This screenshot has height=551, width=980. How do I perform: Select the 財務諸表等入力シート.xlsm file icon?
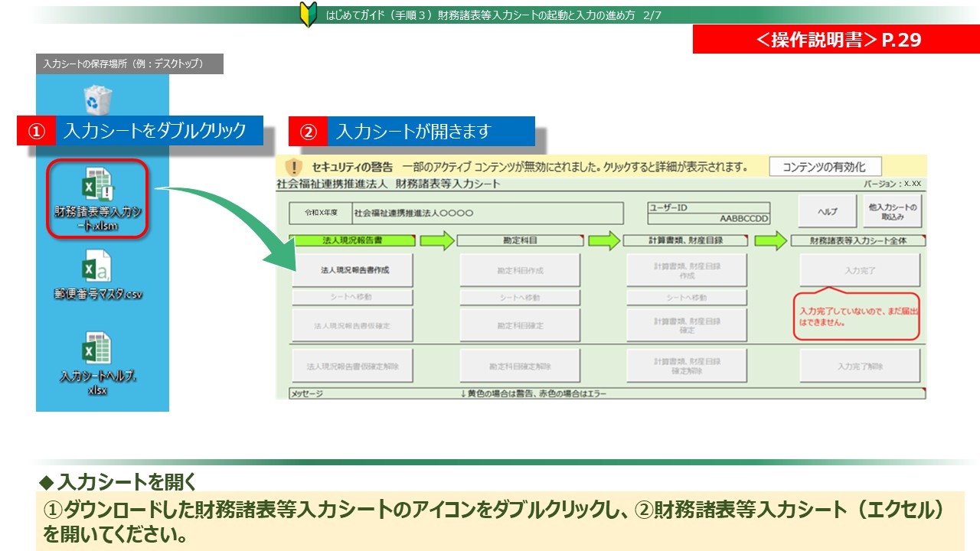point(97,199)
